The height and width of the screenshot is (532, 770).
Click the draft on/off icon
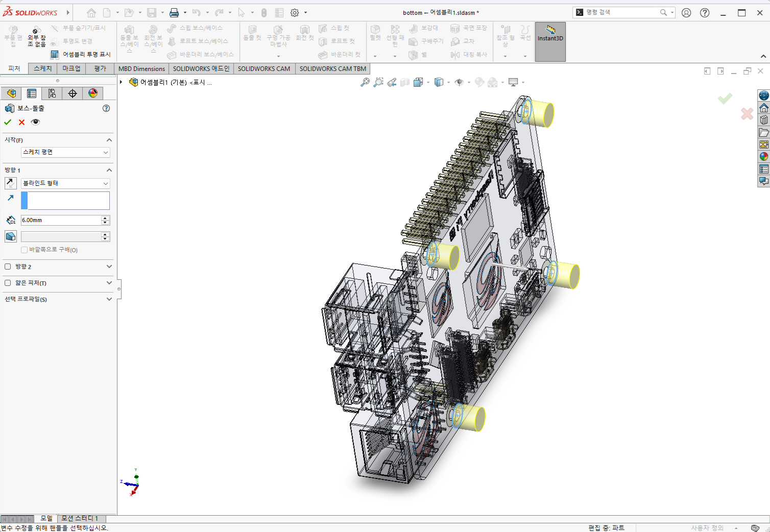(10, 236)
